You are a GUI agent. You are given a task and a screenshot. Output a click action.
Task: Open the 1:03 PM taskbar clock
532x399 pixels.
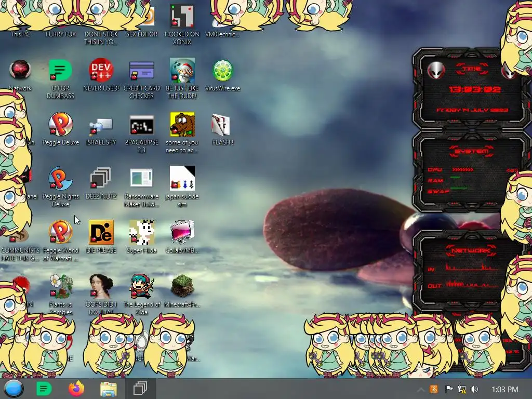[505, 390]
